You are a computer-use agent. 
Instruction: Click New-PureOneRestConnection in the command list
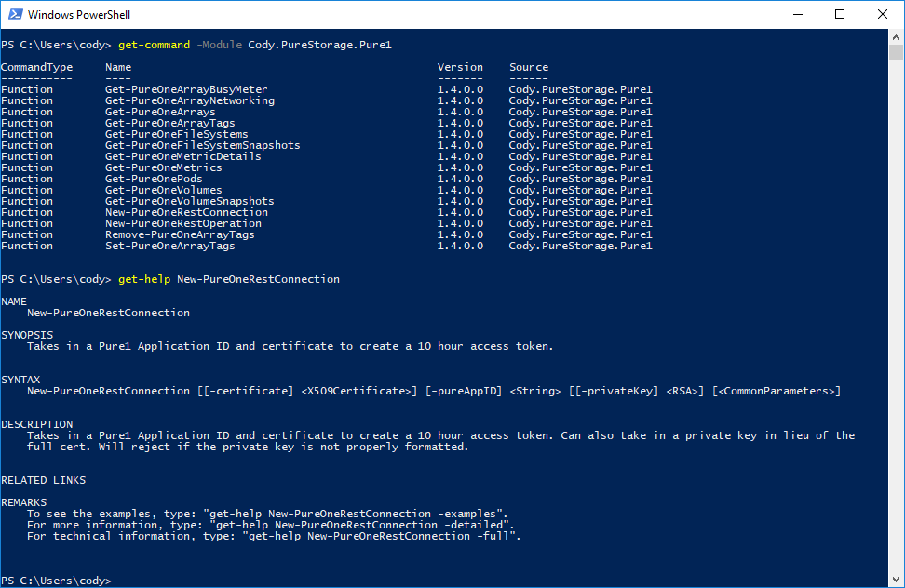(x=186, y=212)
